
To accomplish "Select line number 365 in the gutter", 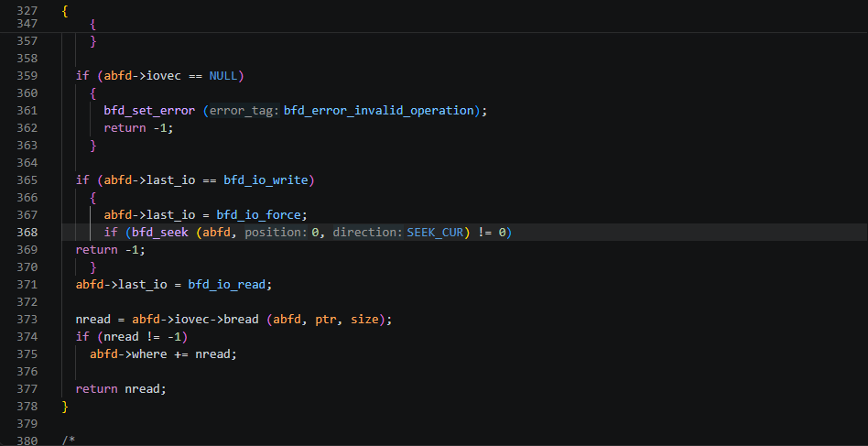I will tap(27, 180).
